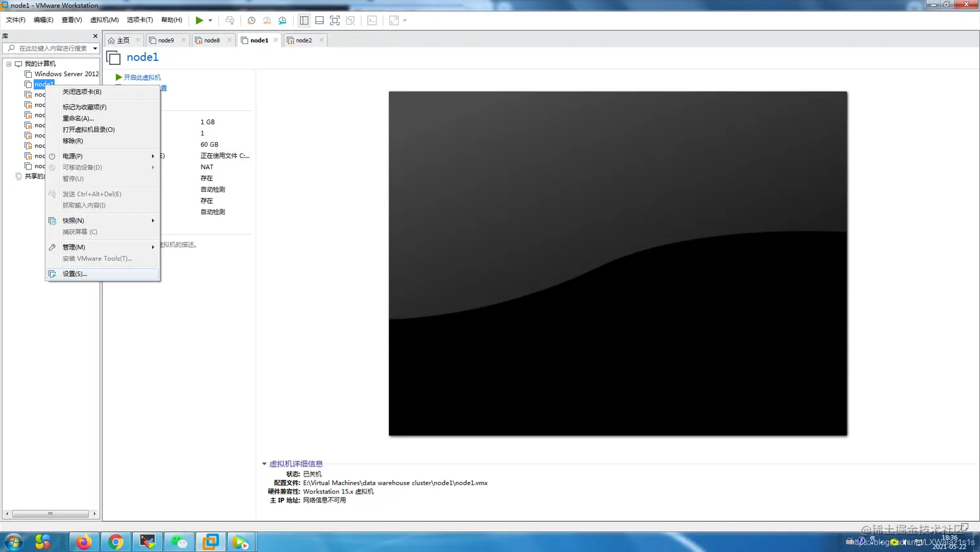Open the stretch display dropdown arrow

tap(404, 21)
